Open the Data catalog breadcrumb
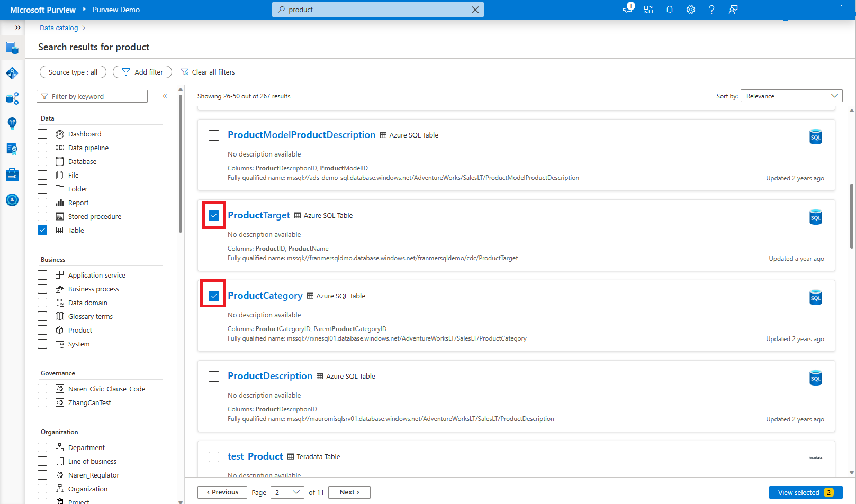This screenshot has width=856, height=504. [x=59, y=28]
